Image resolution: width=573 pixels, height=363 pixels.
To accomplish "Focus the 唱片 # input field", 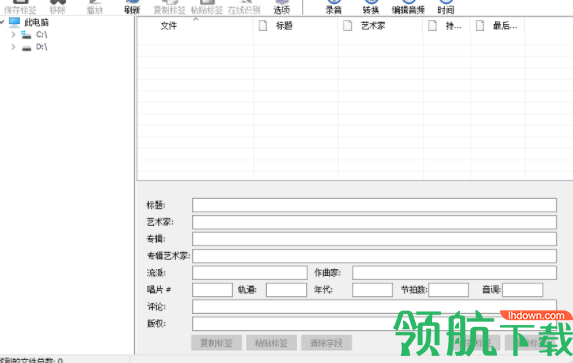I will [212, 290].
